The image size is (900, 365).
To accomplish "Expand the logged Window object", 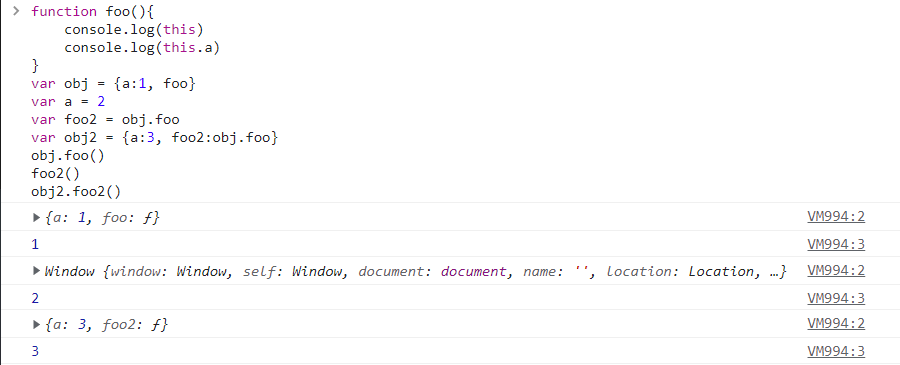I will pyautogui.click(x=36, y=271).
